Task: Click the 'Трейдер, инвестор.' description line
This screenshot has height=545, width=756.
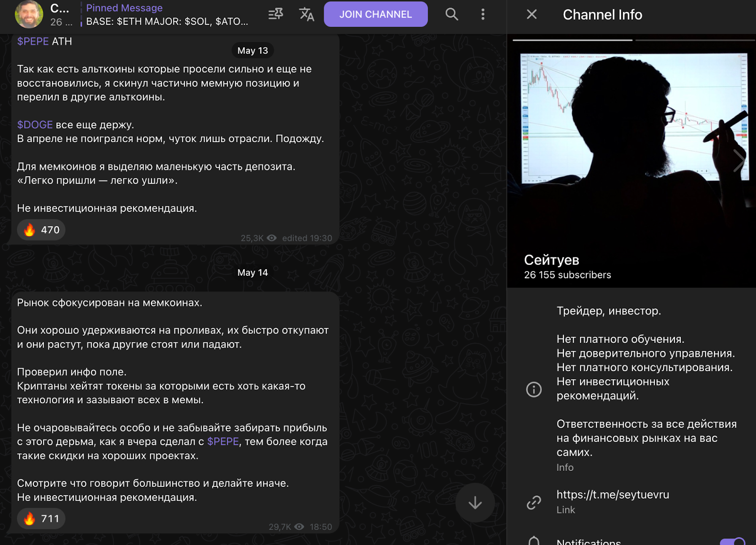Action: pos(609,311)
